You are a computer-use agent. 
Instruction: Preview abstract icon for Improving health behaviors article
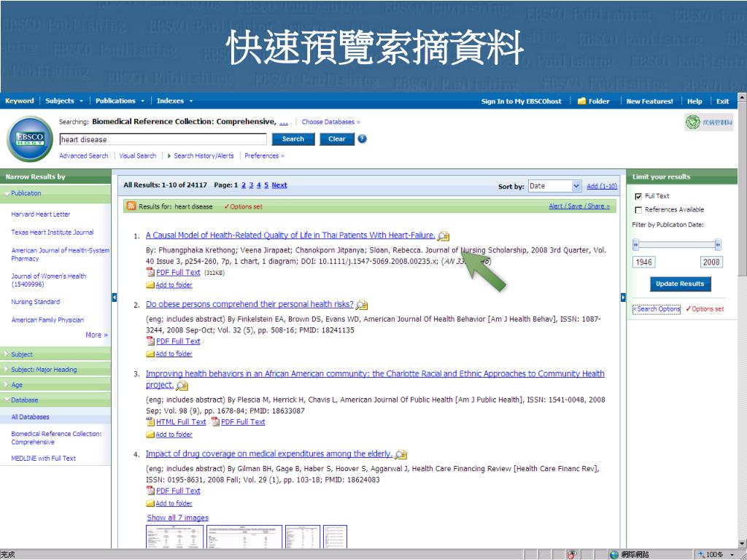182,386
